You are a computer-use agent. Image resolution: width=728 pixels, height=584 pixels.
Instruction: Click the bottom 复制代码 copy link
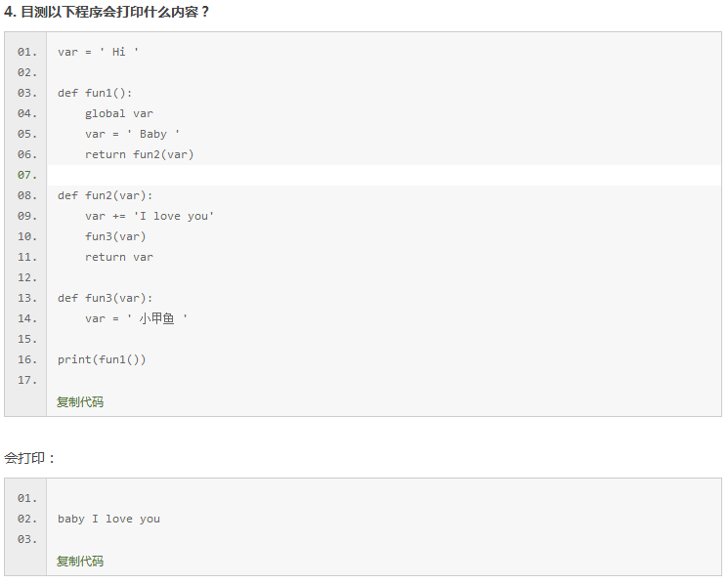[x=80, y=561]
